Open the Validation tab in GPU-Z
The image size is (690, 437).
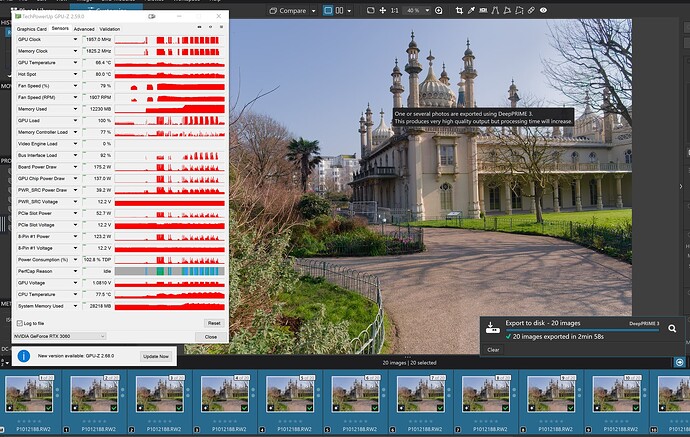coord(110,29)
